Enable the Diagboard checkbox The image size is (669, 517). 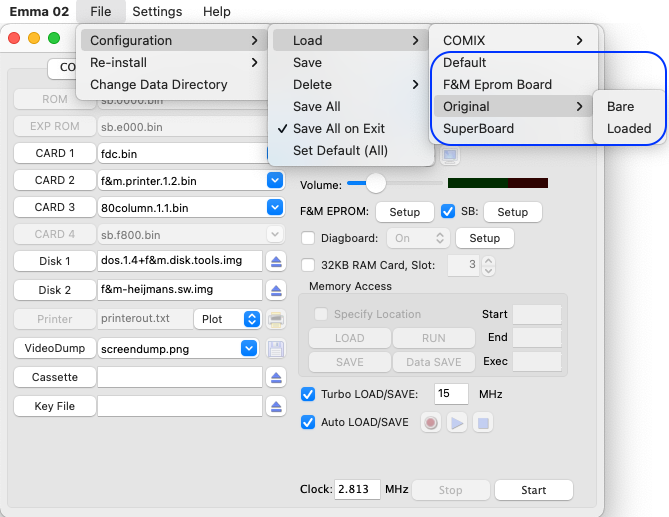coord(308,238)
